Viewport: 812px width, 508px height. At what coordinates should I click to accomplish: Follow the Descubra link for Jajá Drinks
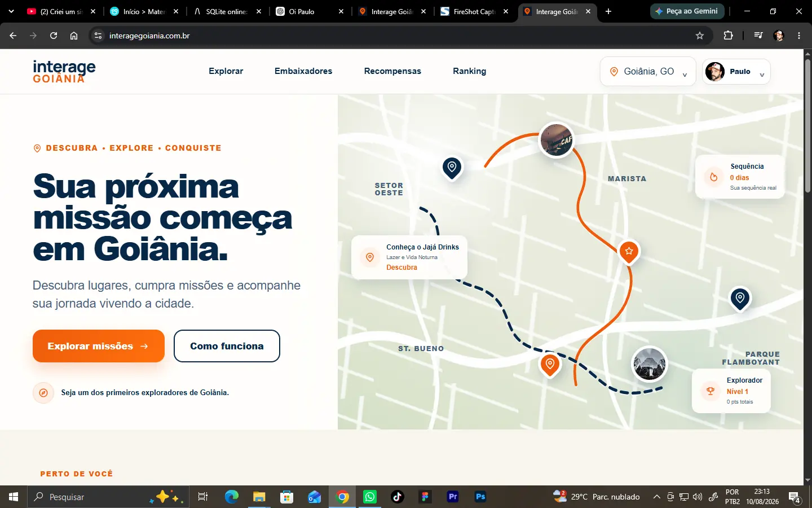(x=401, y=268)
